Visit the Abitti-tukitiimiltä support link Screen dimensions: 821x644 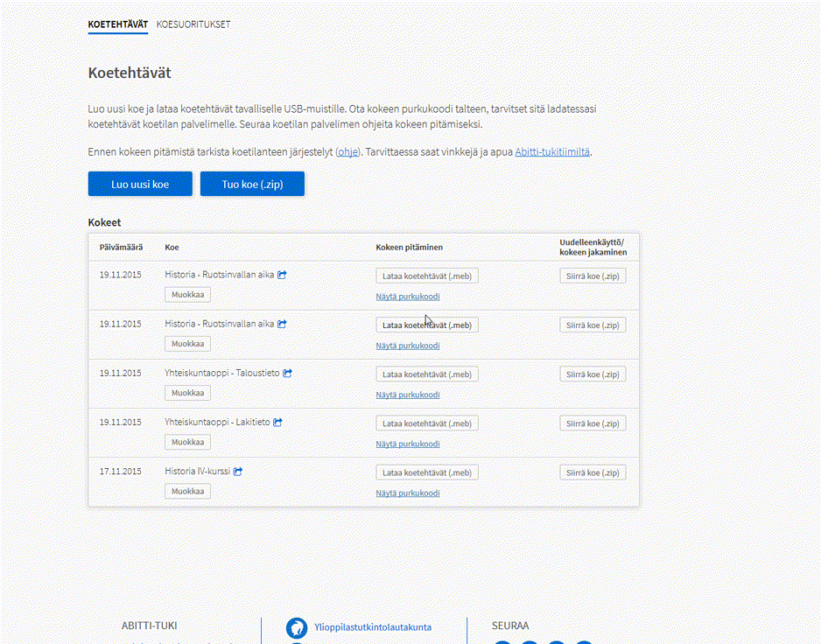[x=552, y=152]
